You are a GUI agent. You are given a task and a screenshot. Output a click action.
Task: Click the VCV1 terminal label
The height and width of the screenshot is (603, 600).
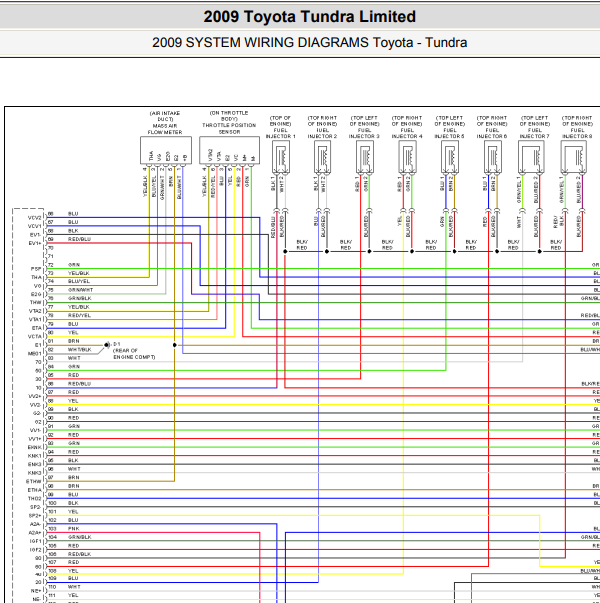tap(35, 226)
